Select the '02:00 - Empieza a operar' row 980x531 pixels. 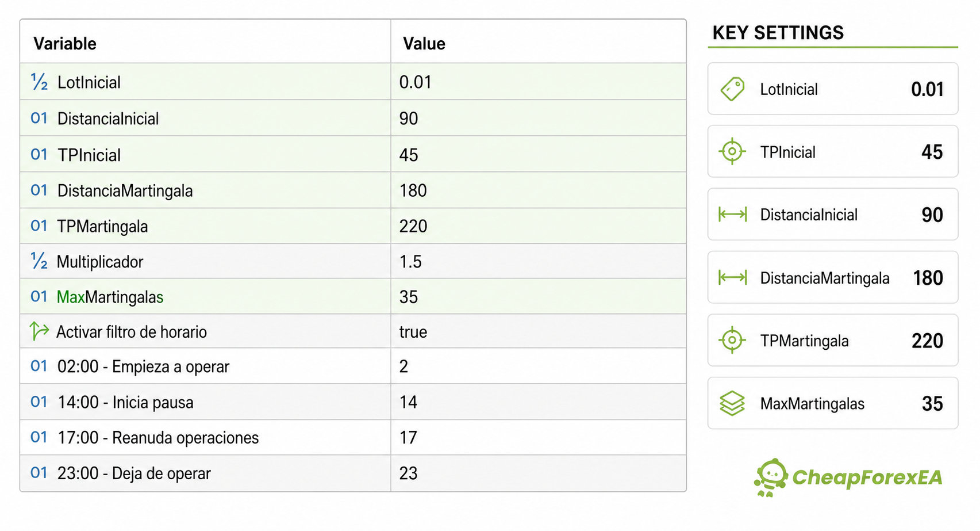pyautogui.click(x=353, y=366)
